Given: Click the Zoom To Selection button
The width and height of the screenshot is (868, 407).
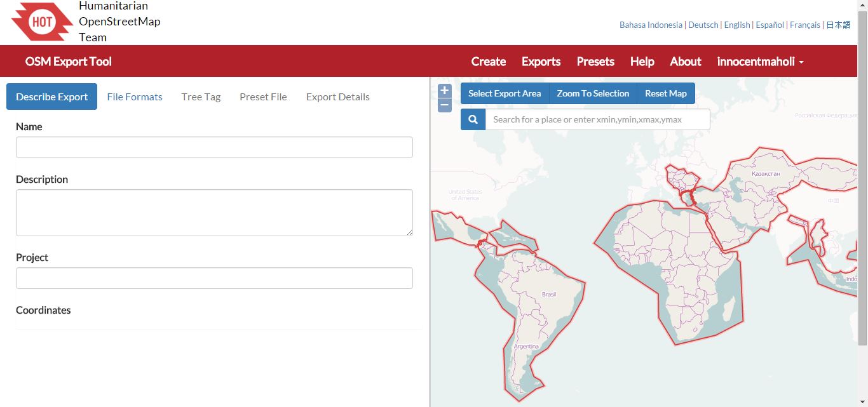Looking at the screenshot, I should (593, 93).
